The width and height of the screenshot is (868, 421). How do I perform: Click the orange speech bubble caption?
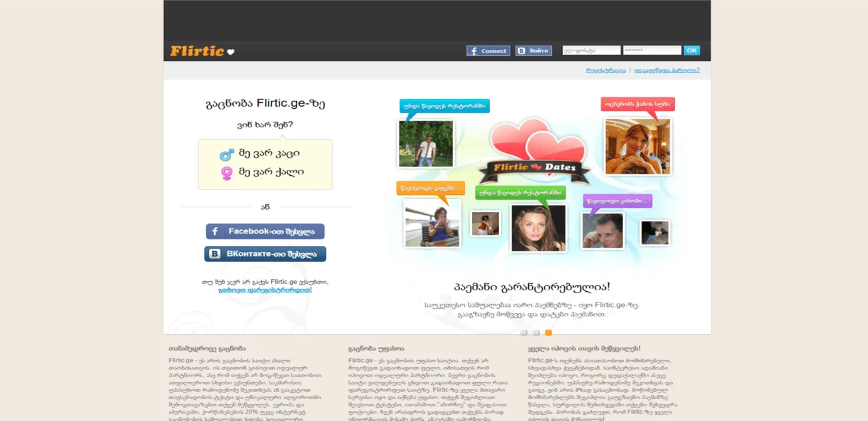(x=431, y=188)
